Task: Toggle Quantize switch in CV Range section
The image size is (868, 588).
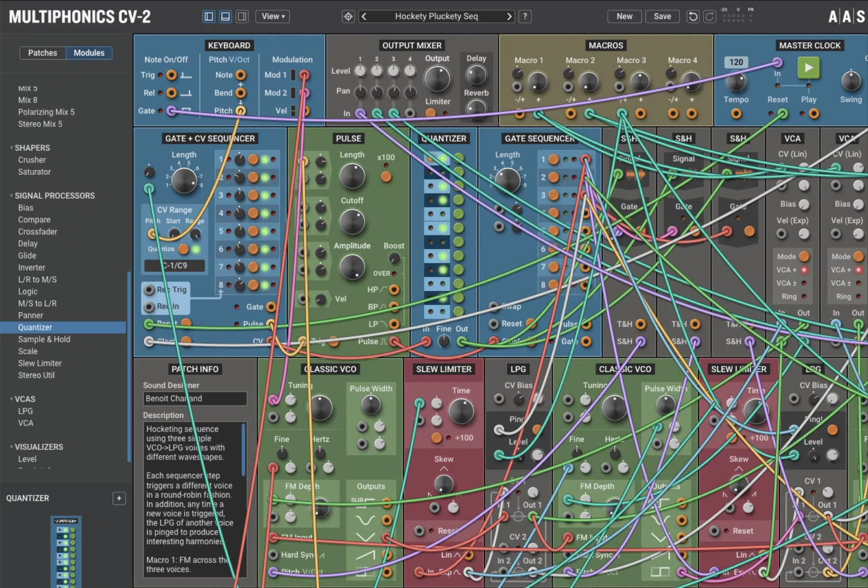Action: [x=183, y=249]
